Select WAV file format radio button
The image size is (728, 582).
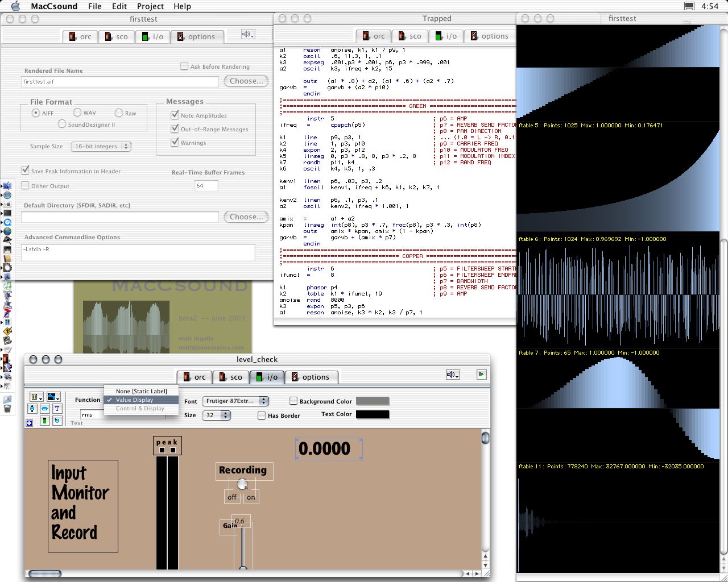(x=77, y=113)
